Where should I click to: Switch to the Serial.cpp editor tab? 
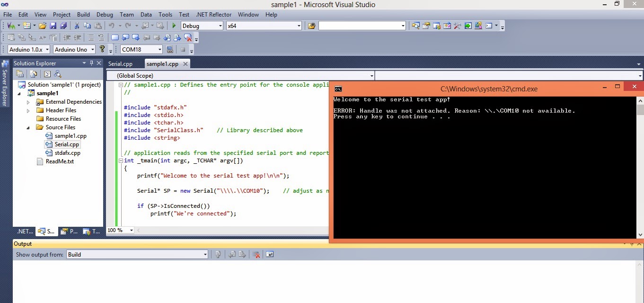[x=120, y=64]
